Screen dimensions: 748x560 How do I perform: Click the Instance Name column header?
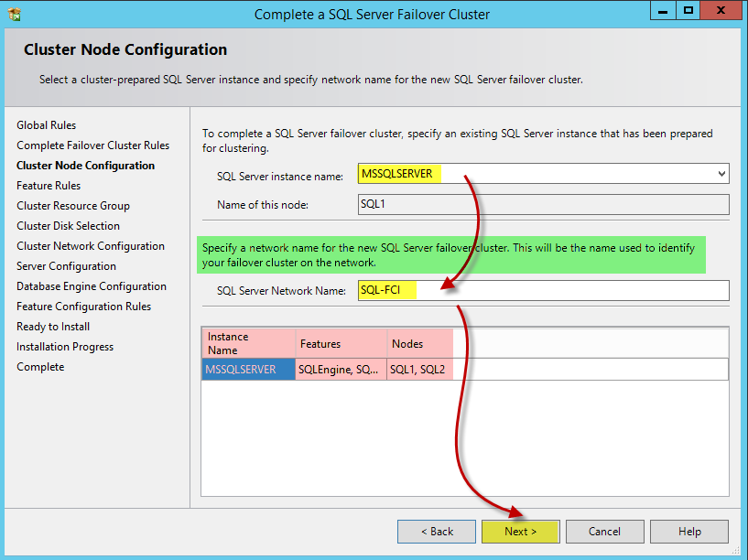pos(248,343)
